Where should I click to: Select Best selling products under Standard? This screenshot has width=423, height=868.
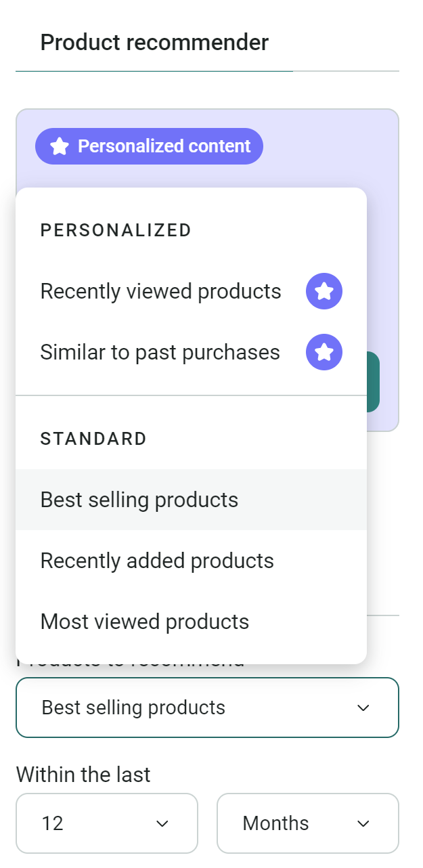(x=139, y=500)
